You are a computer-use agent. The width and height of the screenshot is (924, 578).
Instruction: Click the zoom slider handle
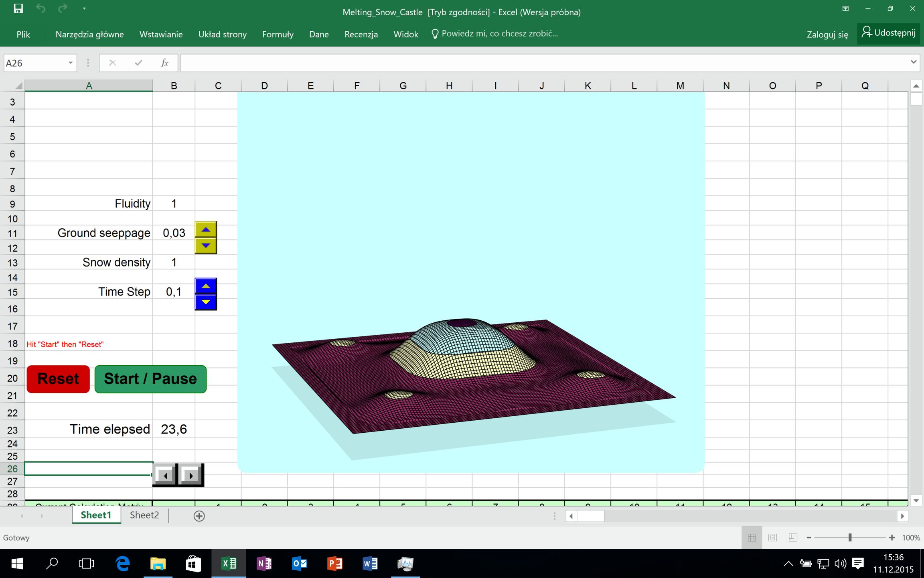(850, 537)
